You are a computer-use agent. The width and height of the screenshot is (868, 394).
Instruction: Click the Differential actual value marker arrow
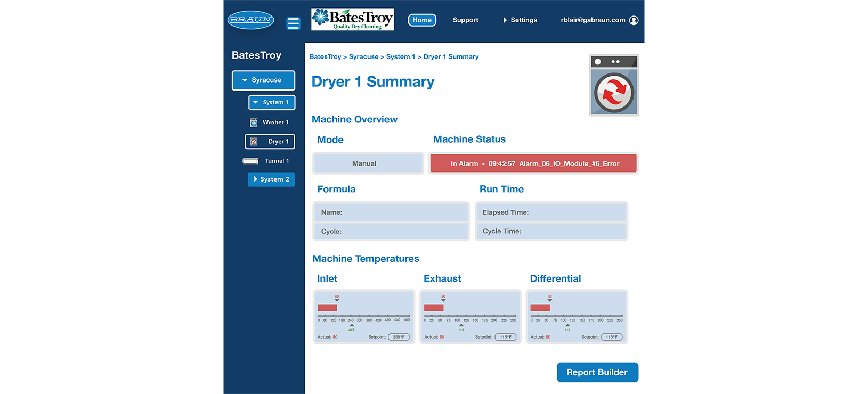coord(550,300)
